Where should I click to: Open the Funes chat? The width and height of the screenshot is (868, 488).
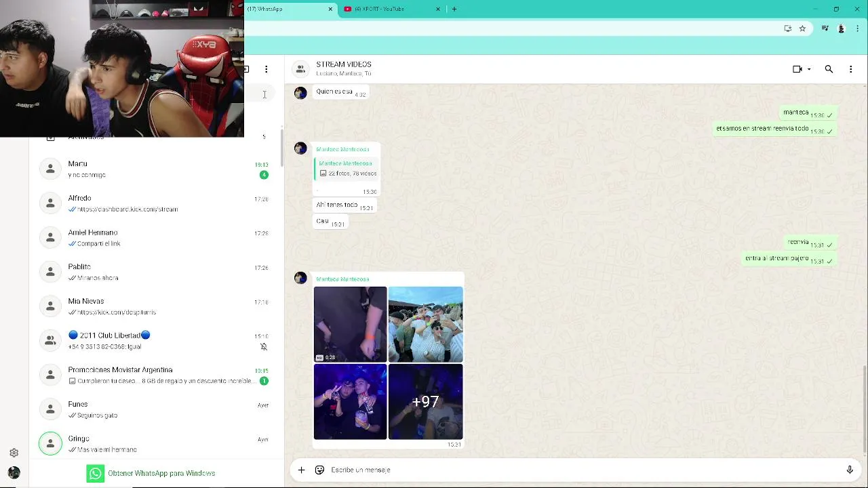click(156, 409)
